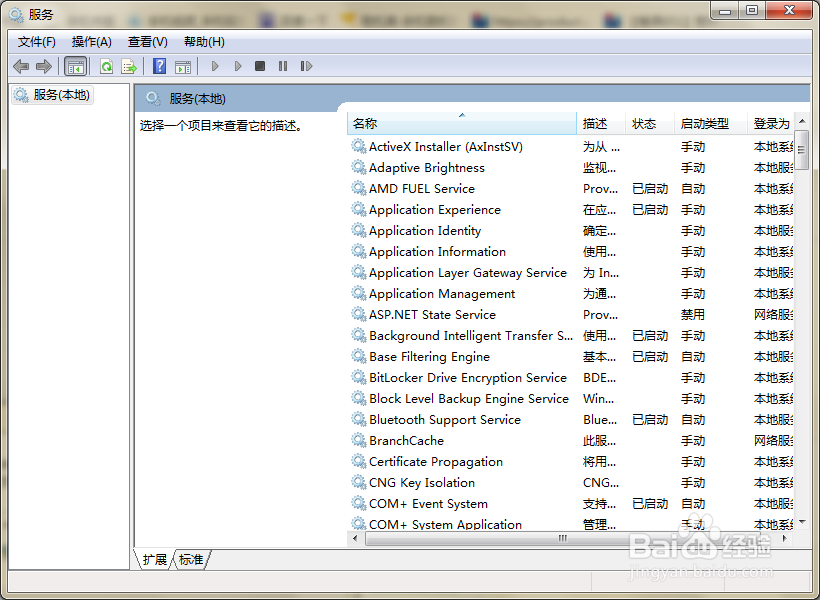Select the COM+ System Application name

445,525
